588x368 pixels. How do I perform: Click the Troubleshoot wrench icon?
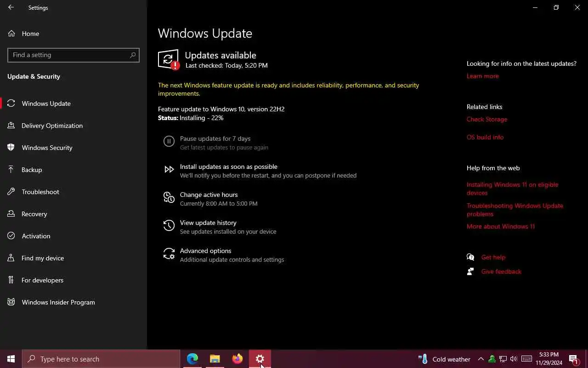tap(11, 192)
